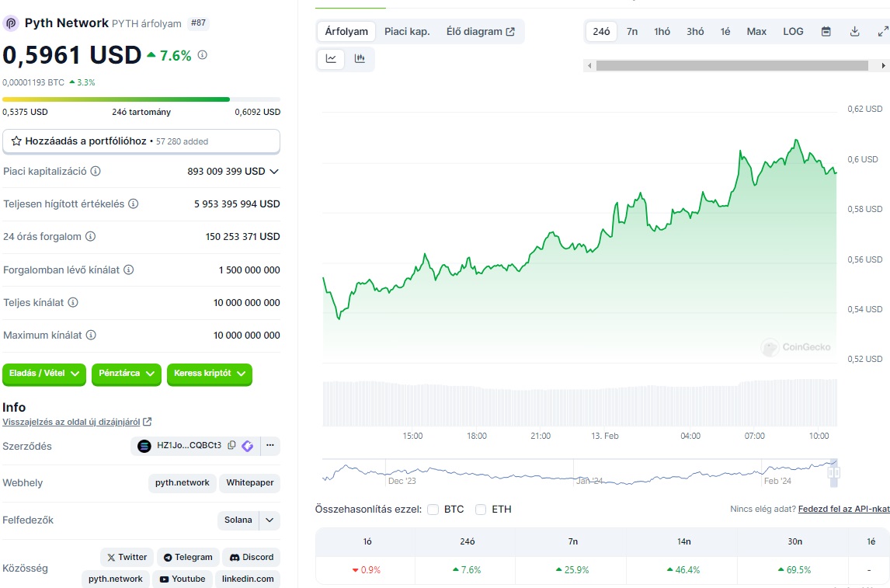The height and width of the screenshot is (588, 890).
Task: Click the 5 953 395 994 USD valuation
Action: pyautogui.click(x=237, y=204)
